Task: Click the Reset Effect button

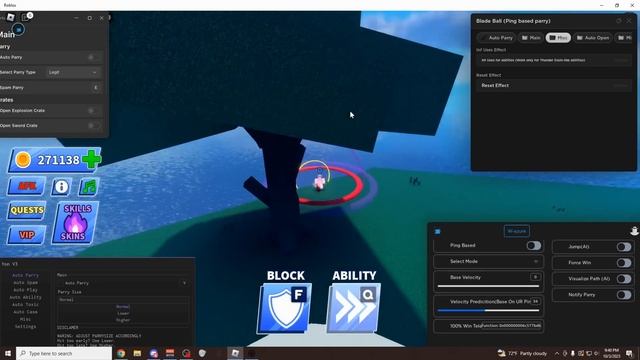Action: tap(554, 85)
